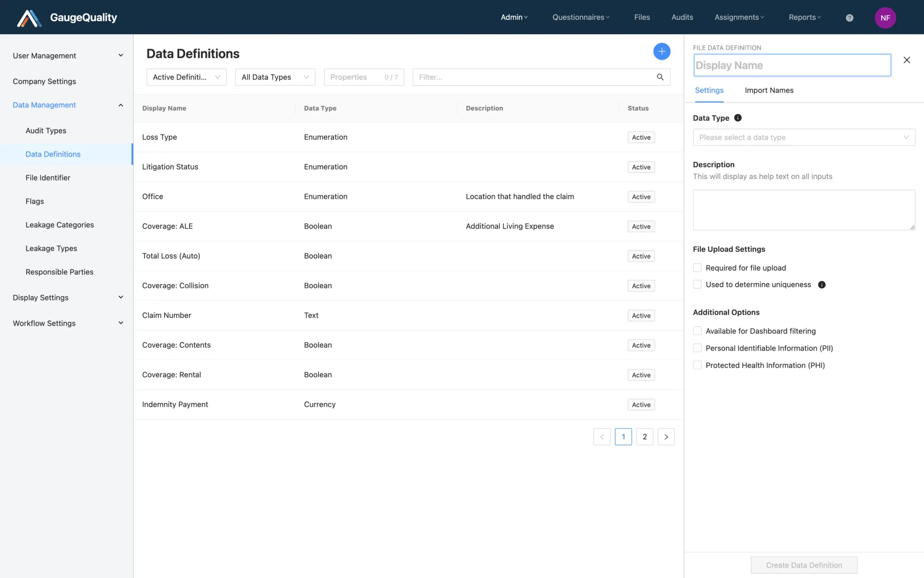Go to page 2 of results
This screenshot has width=924, height=578.
644,437
